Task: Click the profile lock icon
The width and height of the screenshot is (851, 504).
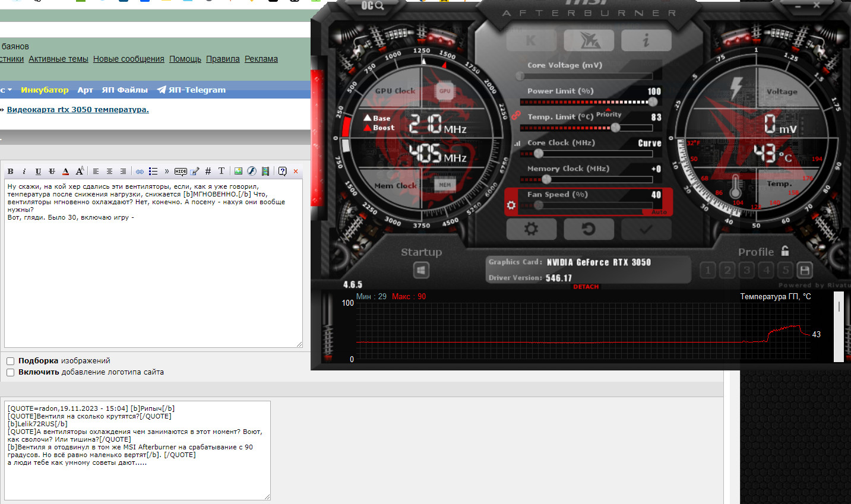Action: coord(785,251)
